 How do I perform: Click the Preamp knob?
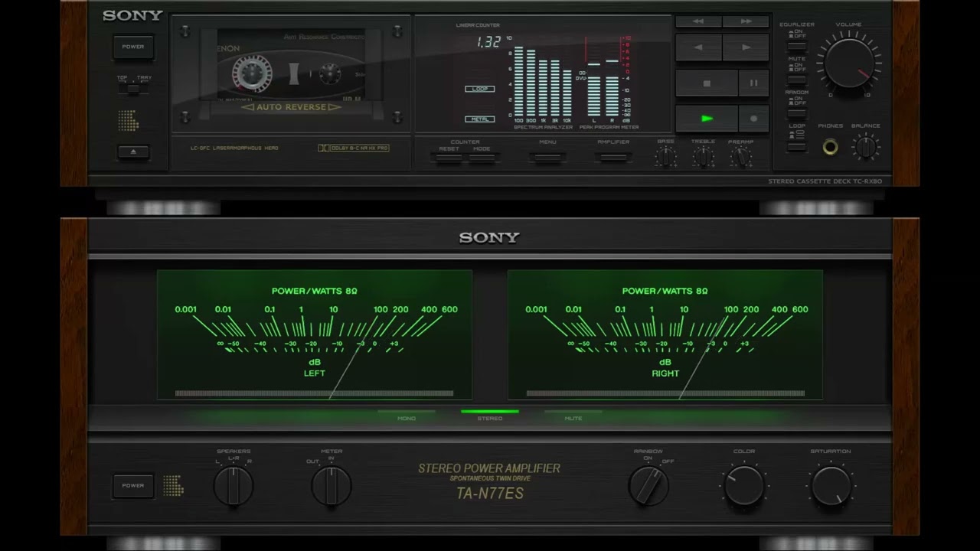740,156
